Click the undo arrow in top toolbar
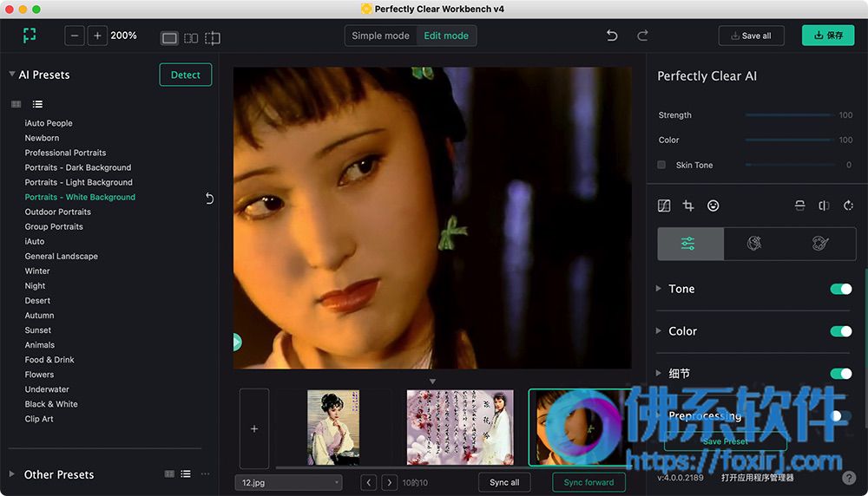 [612, 36]
